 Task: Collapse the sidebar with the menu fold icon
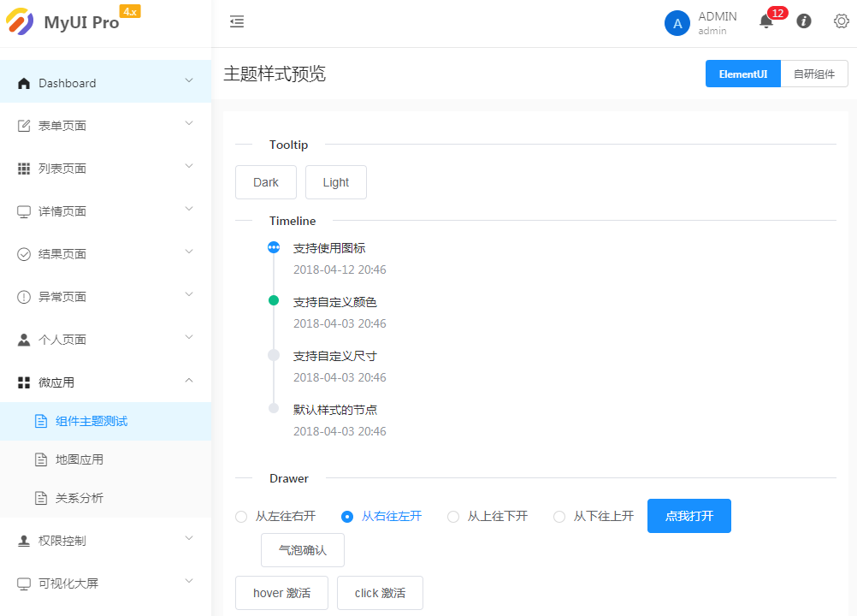tap(237, 22)
